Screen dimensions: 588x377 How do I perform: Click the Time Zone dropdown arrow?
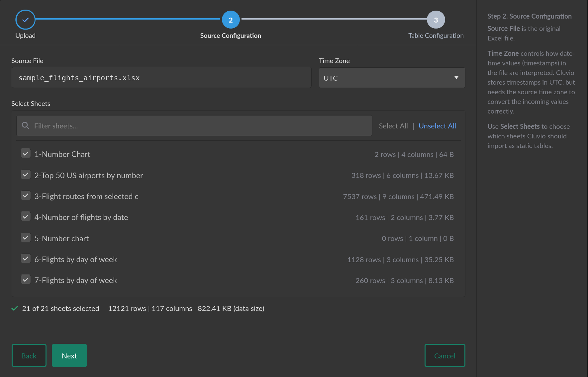(456, 78)
